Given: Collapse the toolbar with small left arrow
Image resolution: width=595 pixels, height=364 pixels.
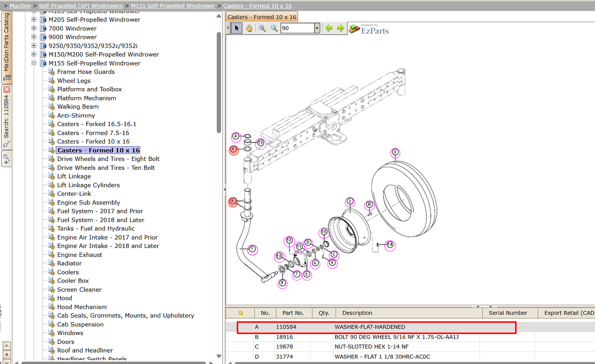Looking at the screenshot, I should tap(228, 28).
